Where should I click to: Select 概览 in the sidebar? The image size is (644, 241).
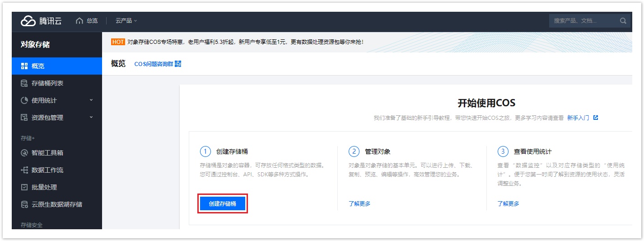pos(57,66)
